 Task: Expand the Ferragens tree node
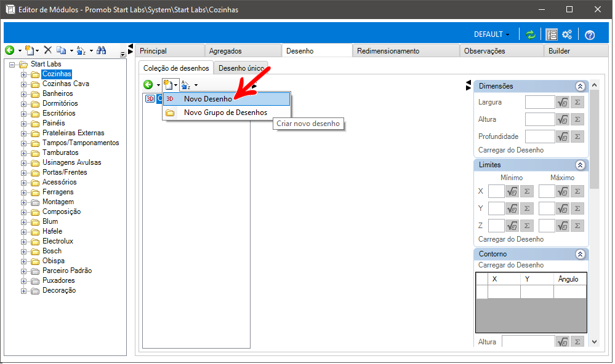point(23,192)
